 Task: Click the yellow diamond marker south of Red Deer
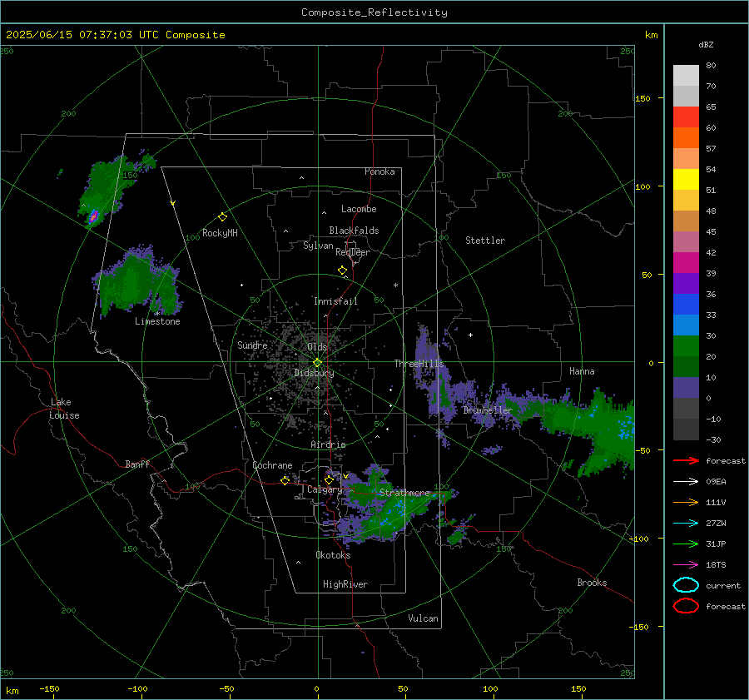[x=342, y=271]
